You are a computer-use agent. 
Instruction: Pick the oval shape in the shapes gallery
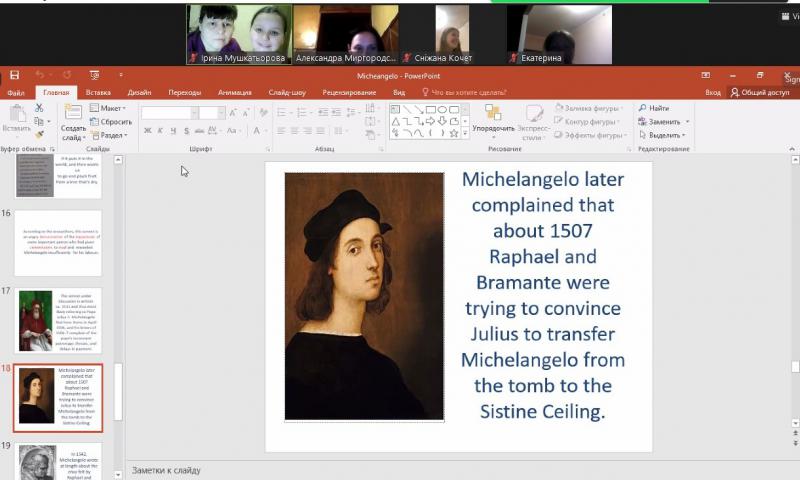(442, 109)
